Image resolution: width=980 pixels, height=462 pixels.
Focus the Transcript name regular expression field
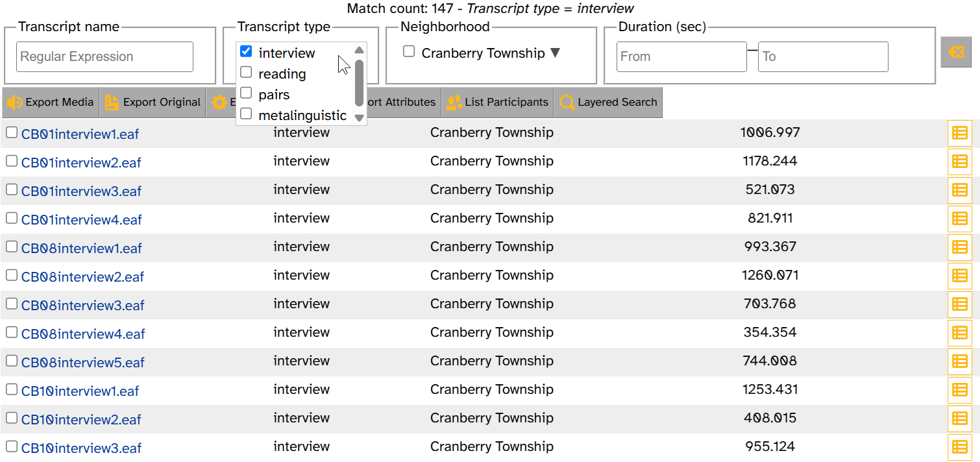[104, 56]
